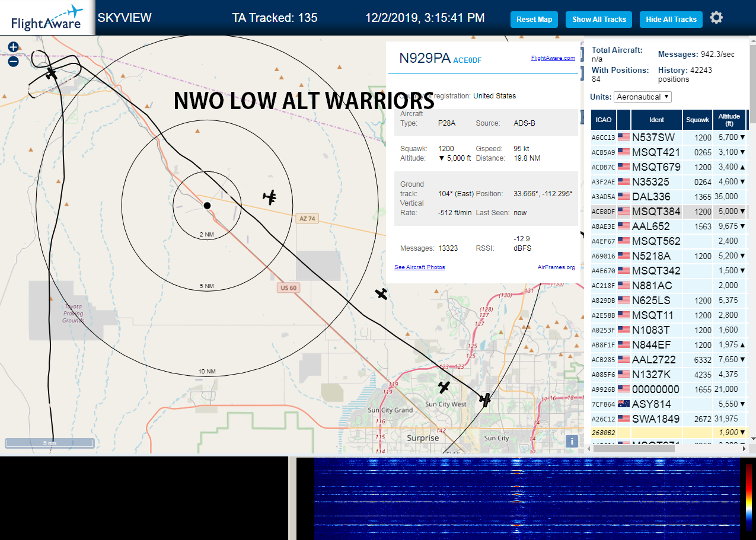
Task: Reset the map view
Action: [x=534, y=19]
